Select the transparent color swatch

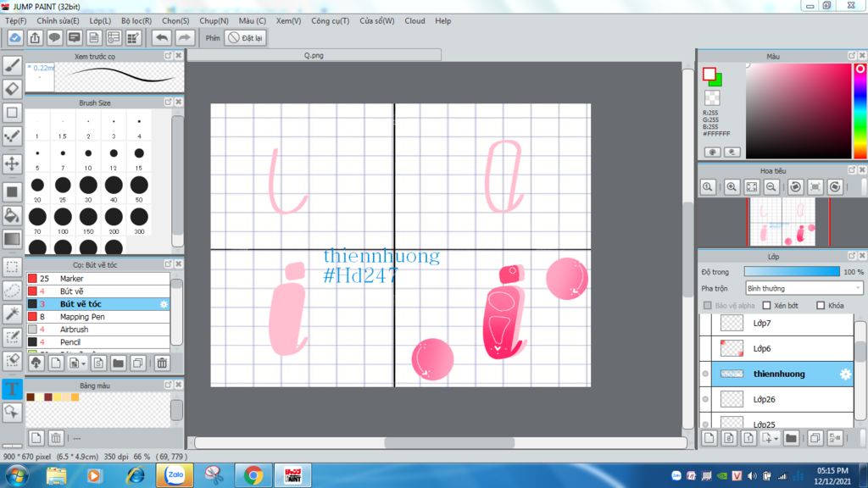click(712, 98)
